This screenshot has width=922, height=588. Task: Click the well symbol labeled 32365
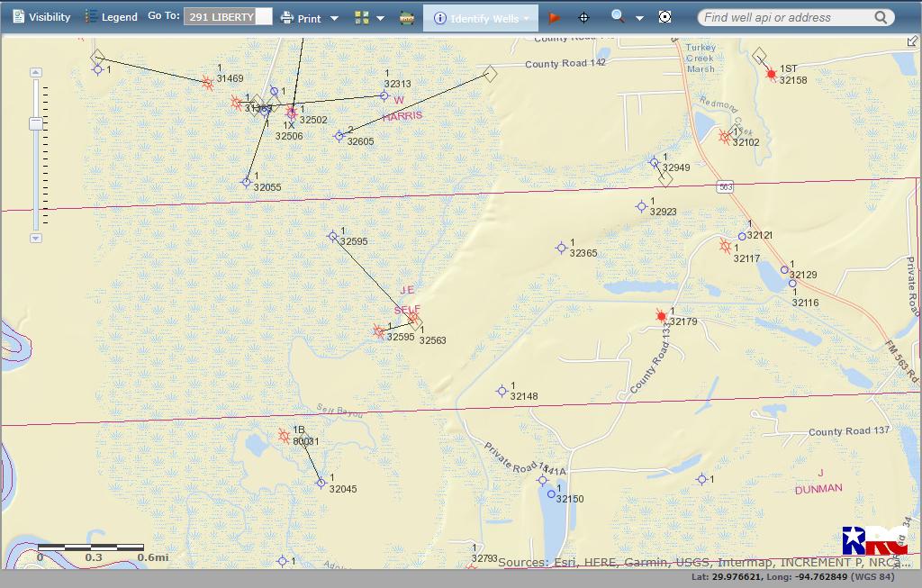point(561,249)
